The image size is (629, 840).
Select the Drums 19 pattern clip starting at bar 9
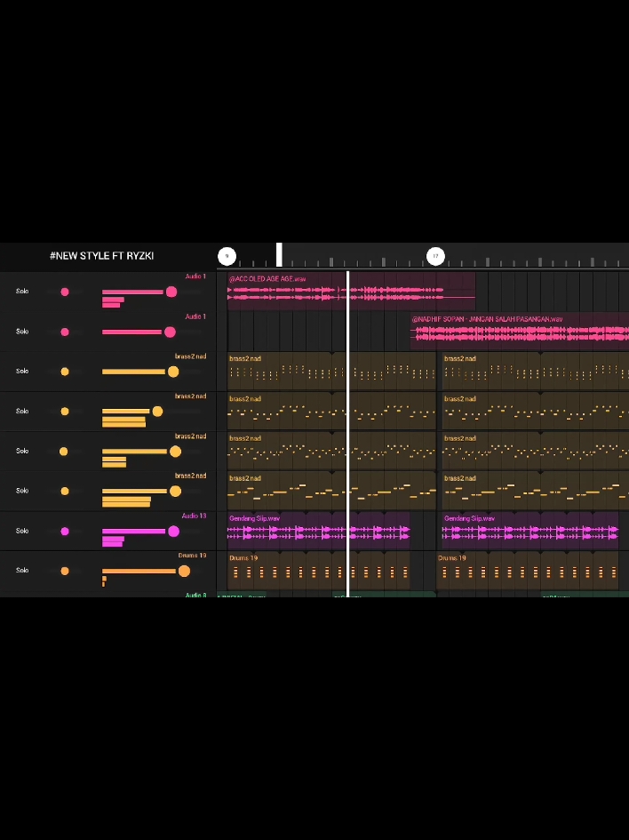tap(319, 571)
